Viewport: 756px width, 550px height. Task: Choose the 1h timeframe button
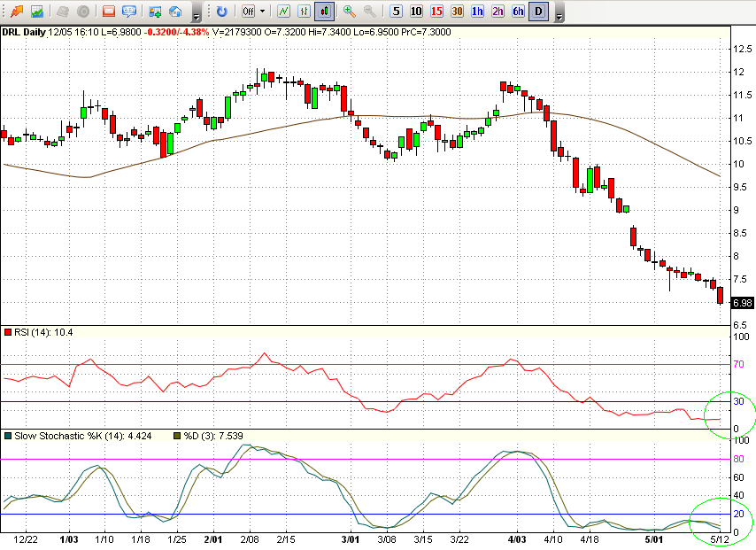(478, 12)
